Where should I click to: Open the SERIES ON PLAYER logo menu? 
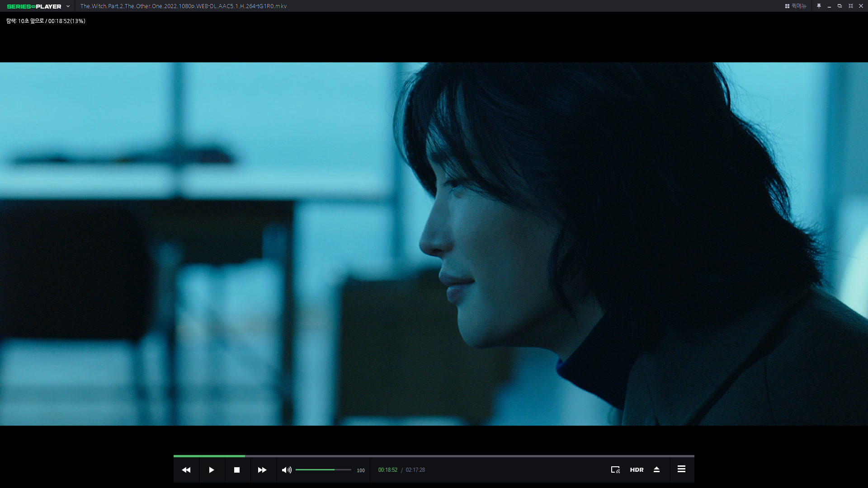[x=34, y=6]
